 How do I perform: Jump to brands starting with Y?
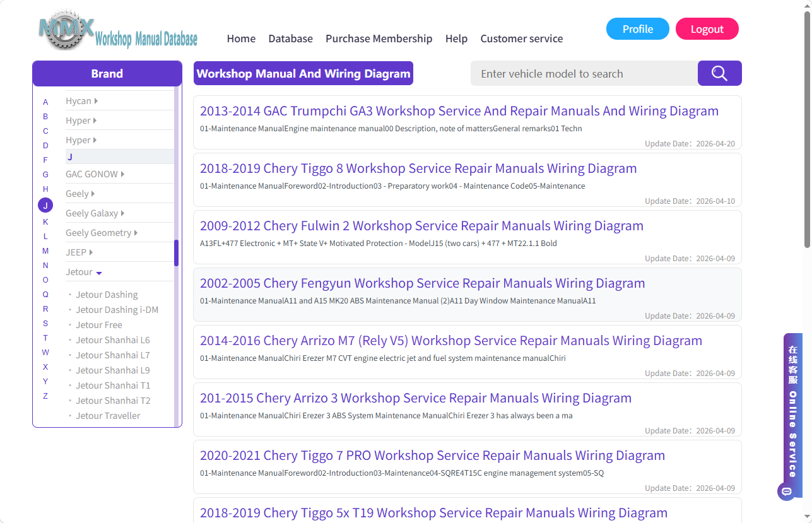[45, 382]
